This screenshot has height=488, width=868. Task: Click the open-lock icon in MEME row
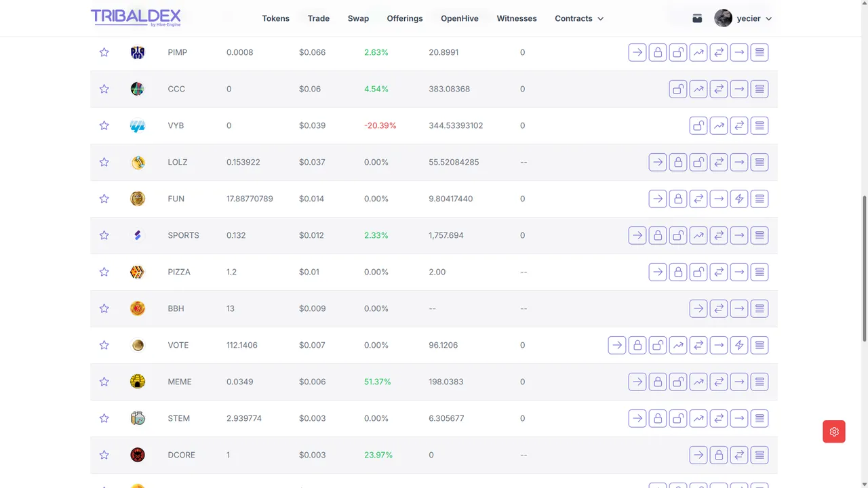point(678,382)
